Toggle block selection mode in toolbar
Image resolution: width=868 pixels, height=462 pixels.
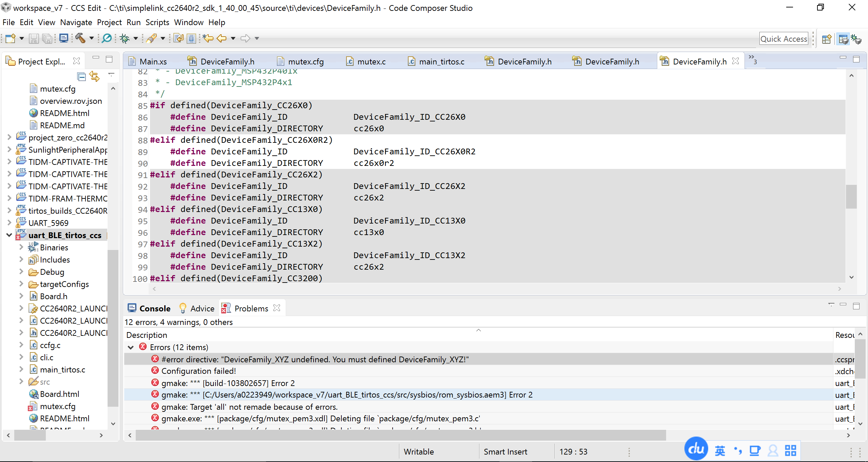click(192, 38)
